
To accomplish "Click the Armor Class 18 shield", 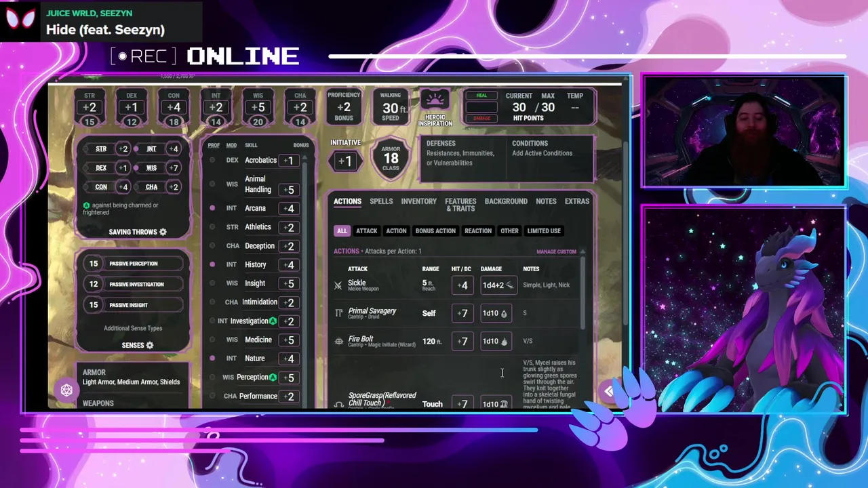I will [391, 158].
